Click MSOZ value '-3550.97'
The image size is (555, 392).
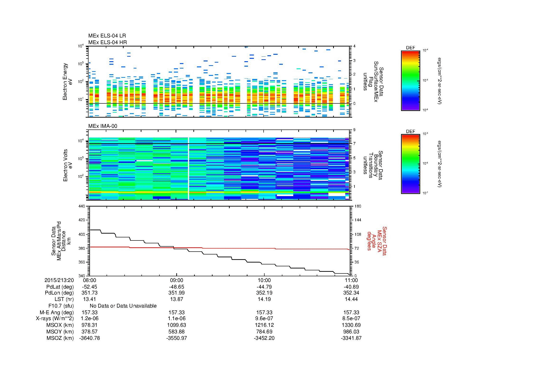tap(177, 338)
